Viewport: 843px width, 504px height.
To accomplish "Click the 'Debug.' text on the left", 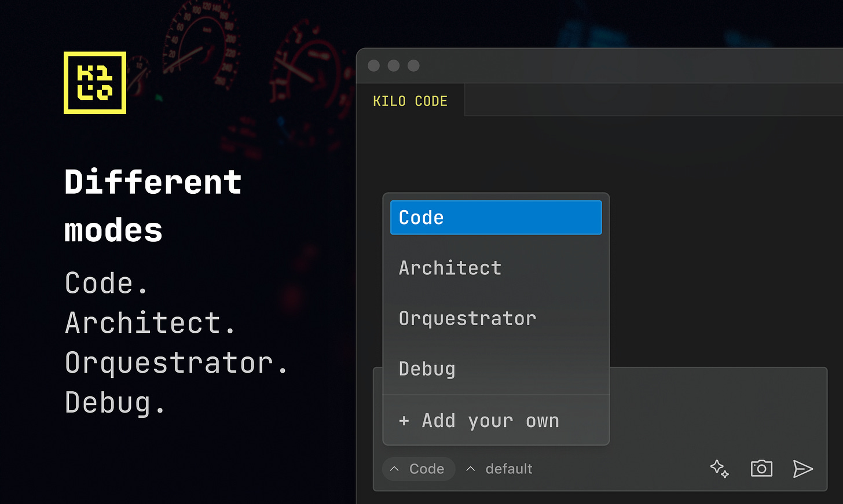I will (x=115, y=403).
